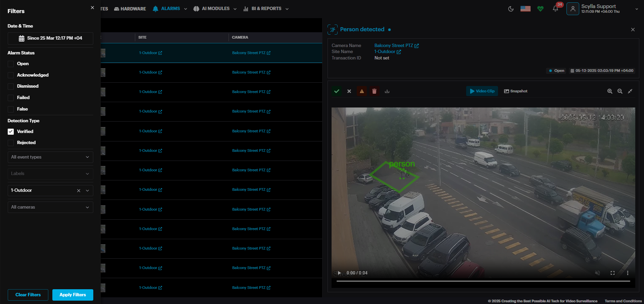Click the red trash delete icon
This screenshot has height=304, width=644.
click(374, 91)
